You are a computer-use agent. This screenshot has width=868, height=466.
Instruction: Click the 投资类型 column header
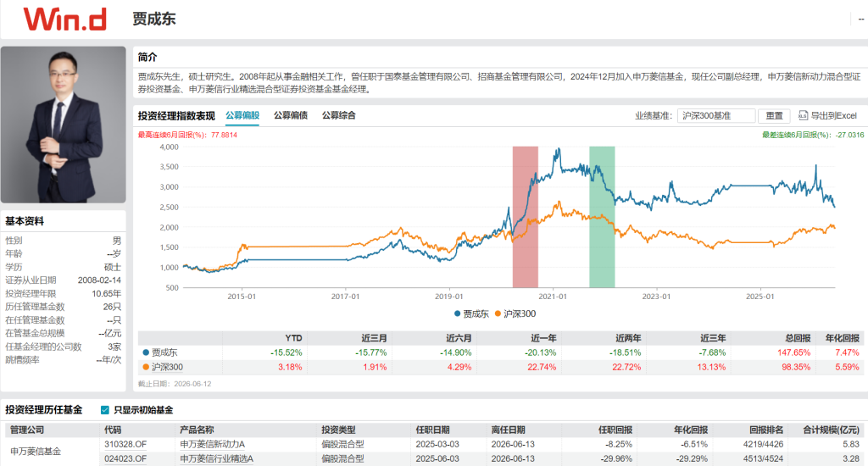pos(338,430)
